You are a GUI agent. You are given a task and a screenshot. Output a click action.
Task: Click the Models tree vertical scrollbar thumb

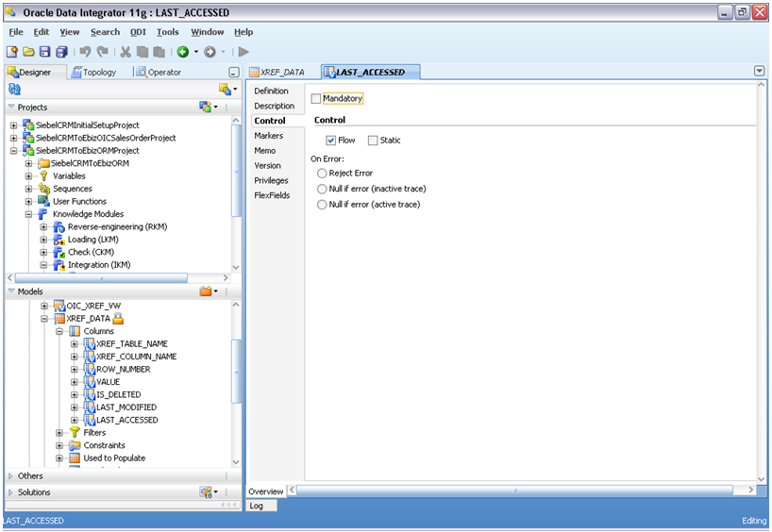236,372
